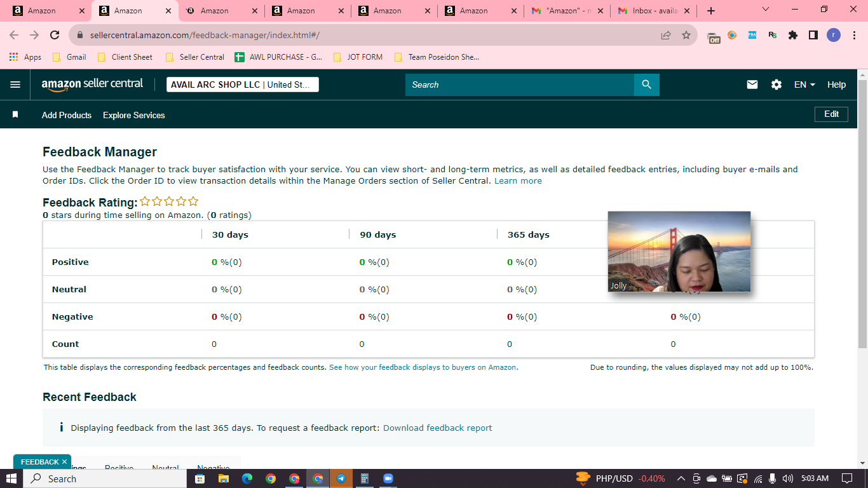Click the share page icon

point(666,36)
